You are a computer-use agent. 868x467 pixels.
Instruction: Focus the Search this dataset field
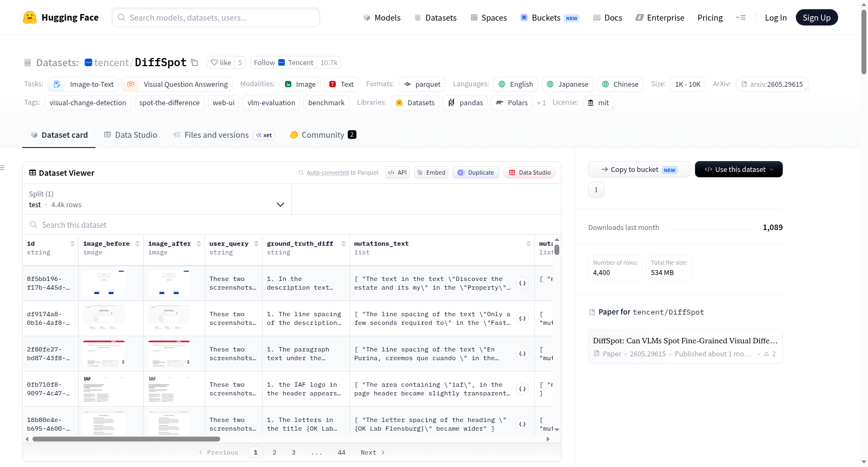click(292, 225)
